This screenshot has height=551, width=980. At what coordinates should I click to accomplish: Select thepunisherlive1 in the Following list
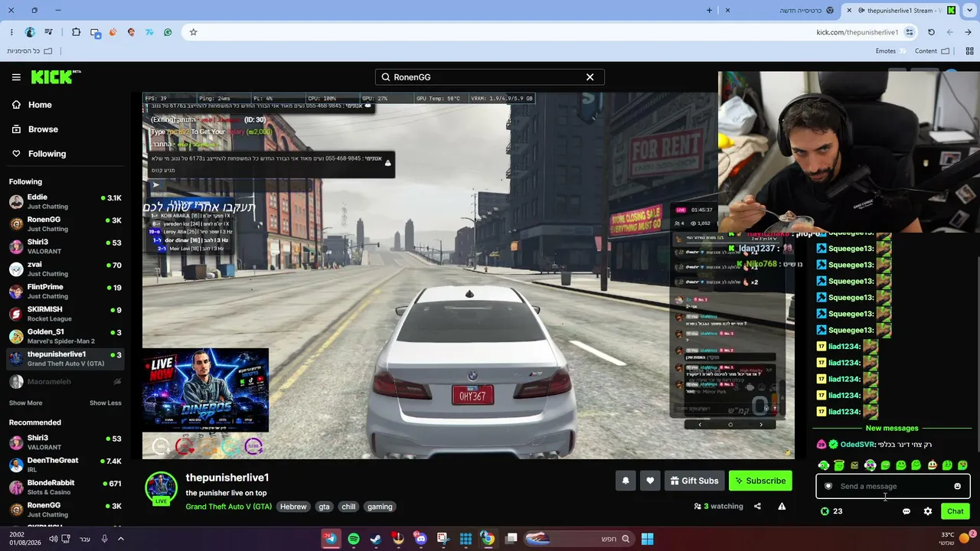65,358
